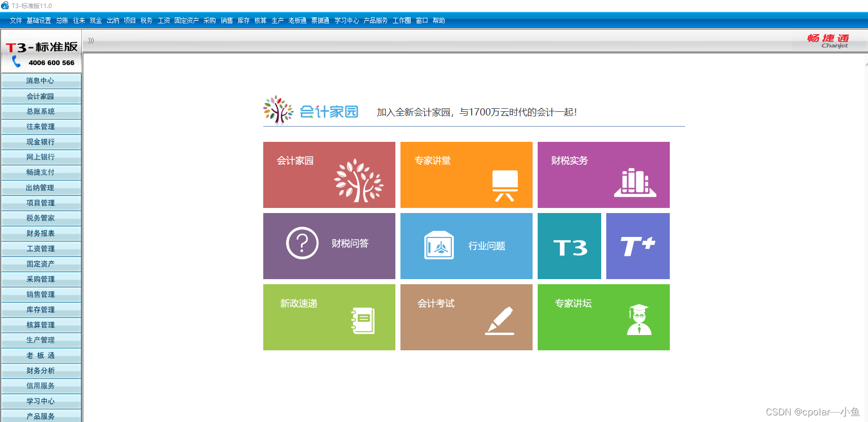Open the 文件 menu
The width and height of the screenshot is (868, 422).
(16, 20)
